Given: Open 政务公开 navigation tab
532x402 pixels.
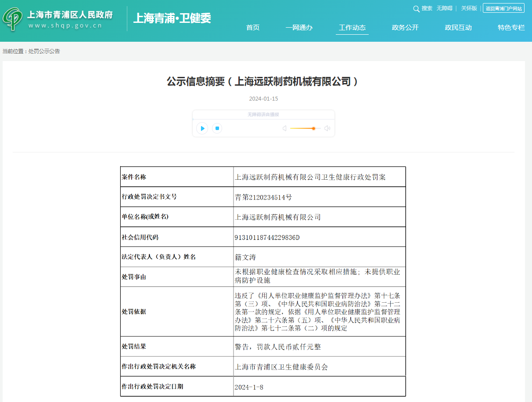Looking at the screenshot, I should click(x=405, y=27).
